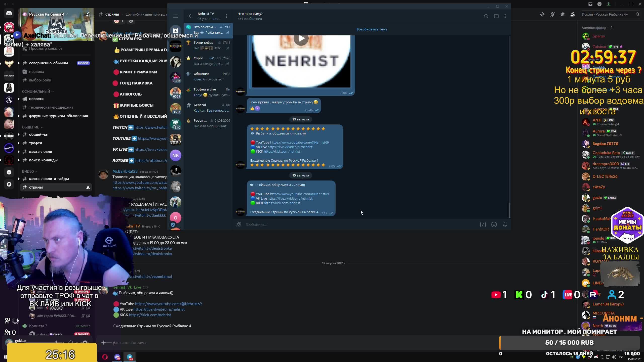Open трофеи channel in Discord

point(56,143)
